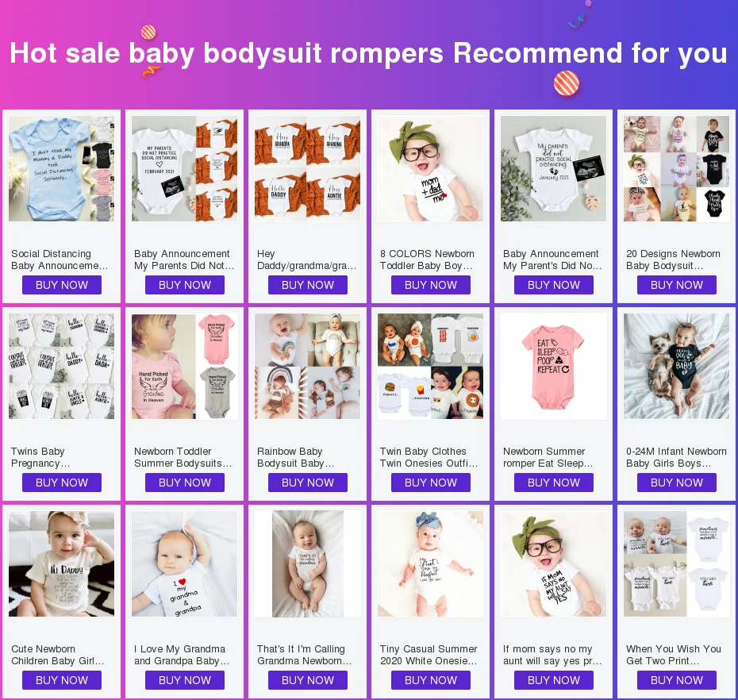Click the I Love My Grandma and Grandpa title
The height and width of the screenshot is (700, 738).
(182, 655)
